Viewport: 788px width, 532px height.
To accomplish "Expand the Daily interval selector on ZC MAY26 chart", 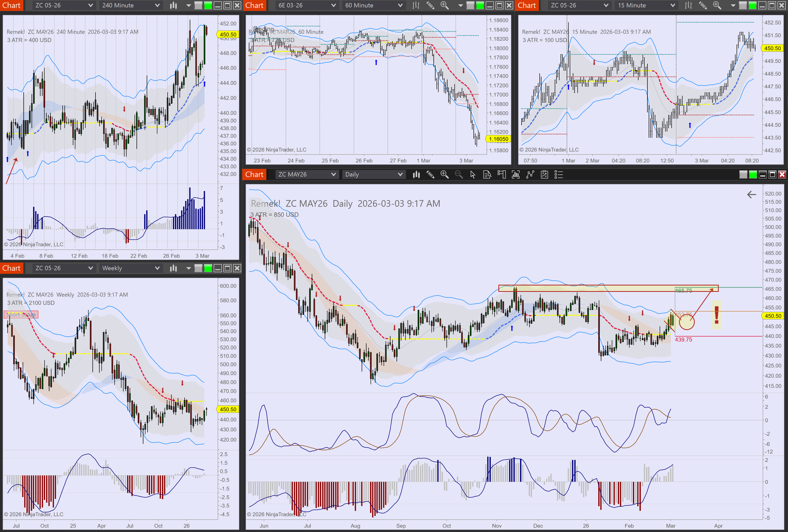I will [373, 174].
